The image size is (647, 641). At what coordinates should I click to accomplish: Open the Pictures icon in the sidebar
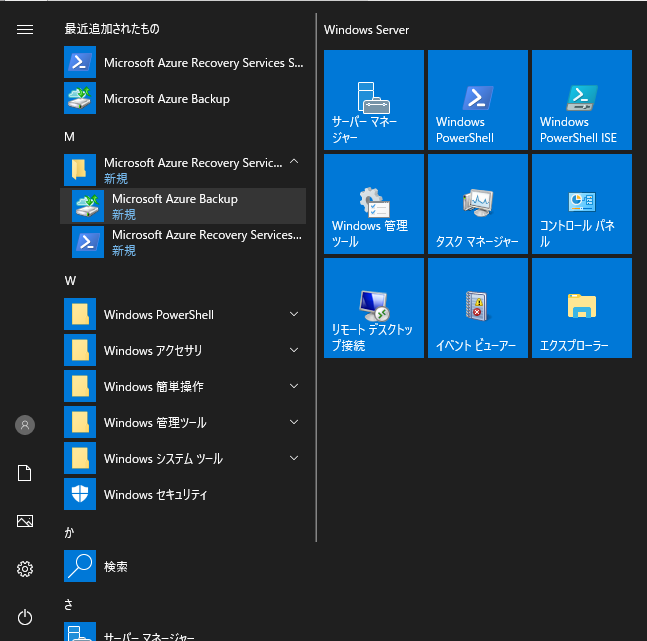25,521
